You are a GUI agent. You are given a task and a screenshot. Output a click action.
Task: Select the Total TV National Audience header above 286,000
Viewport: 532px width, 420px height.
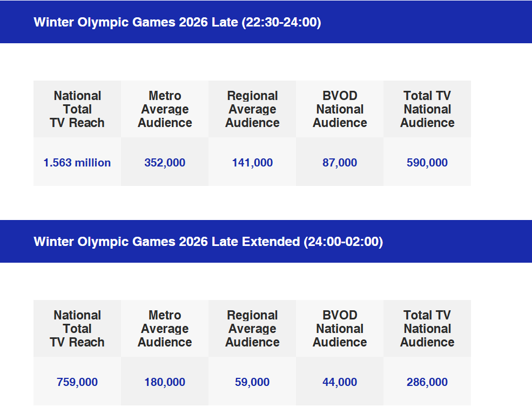[x=427, y=329]
